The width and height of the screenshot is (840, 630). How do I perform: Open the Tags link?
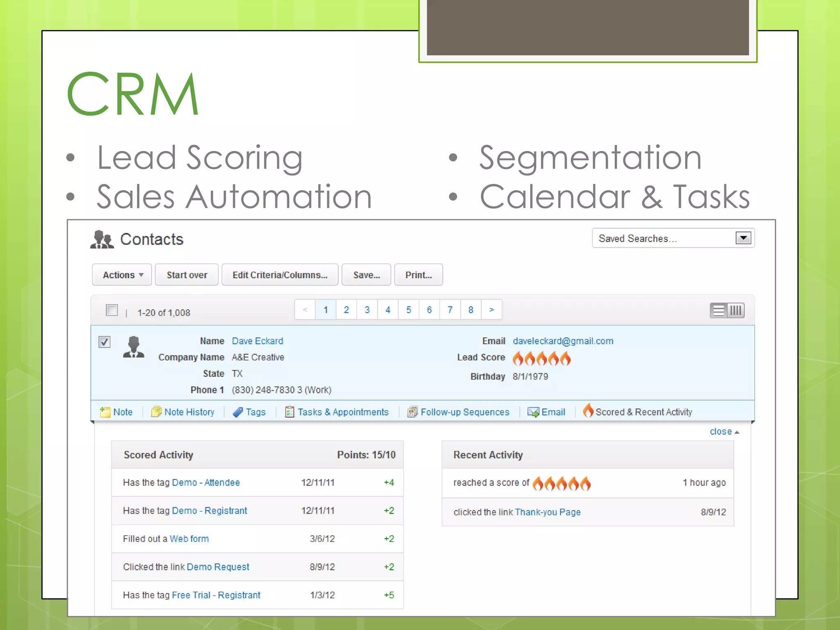[x=256, y=412]
